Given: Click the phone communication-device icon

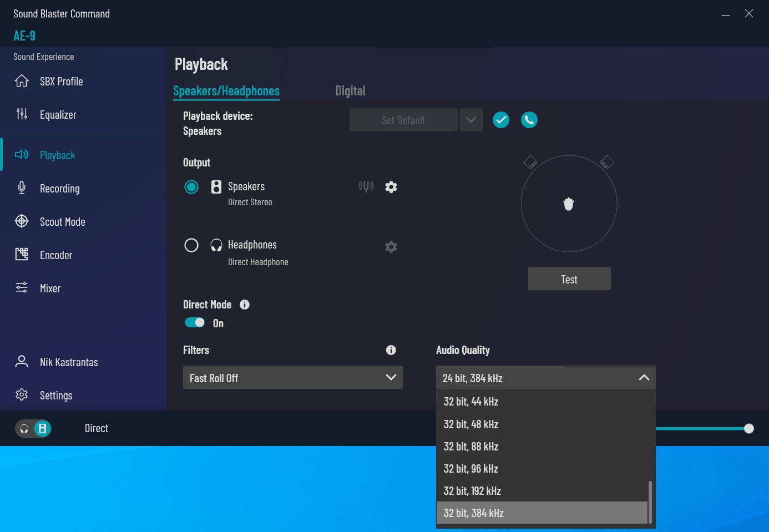Looking at the screenshot, I should [x=529, y=120].
